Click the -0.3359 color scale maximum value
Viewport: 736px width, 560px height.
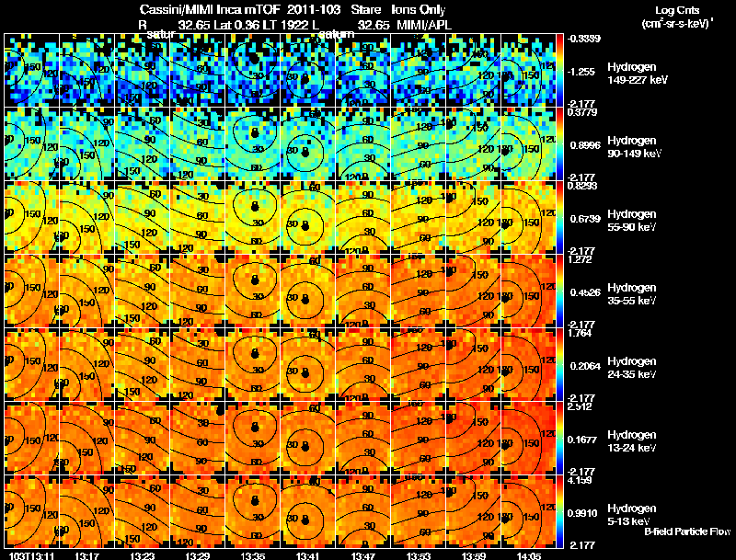584,39
